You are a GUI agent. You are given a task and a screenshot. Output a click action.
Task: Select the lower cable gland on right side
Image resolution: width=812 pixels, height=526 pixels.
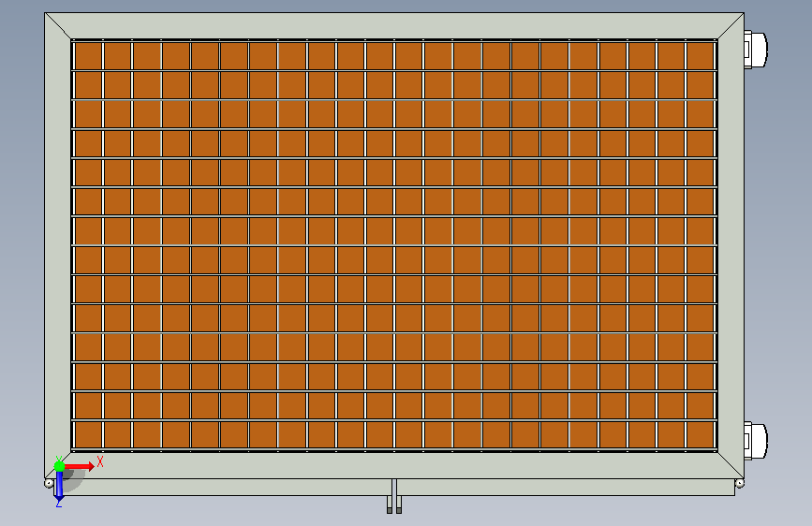coord(756,441)
